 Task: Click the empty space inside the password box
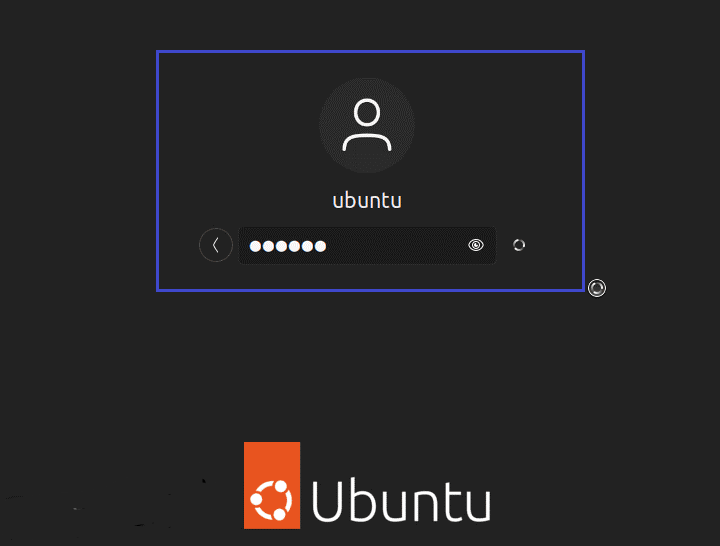point(395,245)
